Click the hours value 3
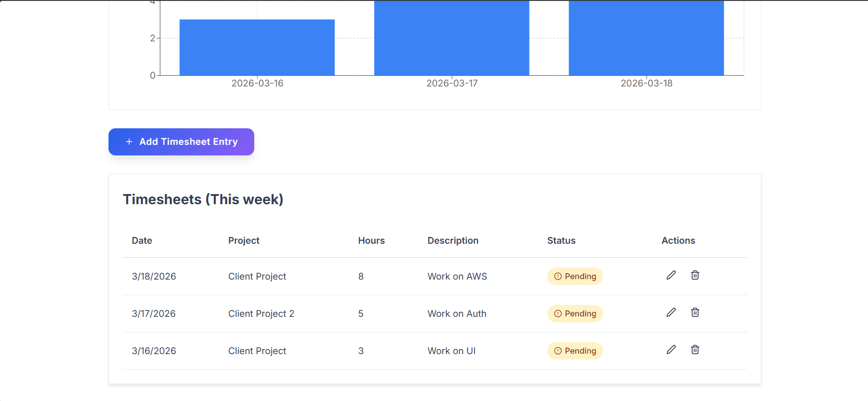 point(361,351)
